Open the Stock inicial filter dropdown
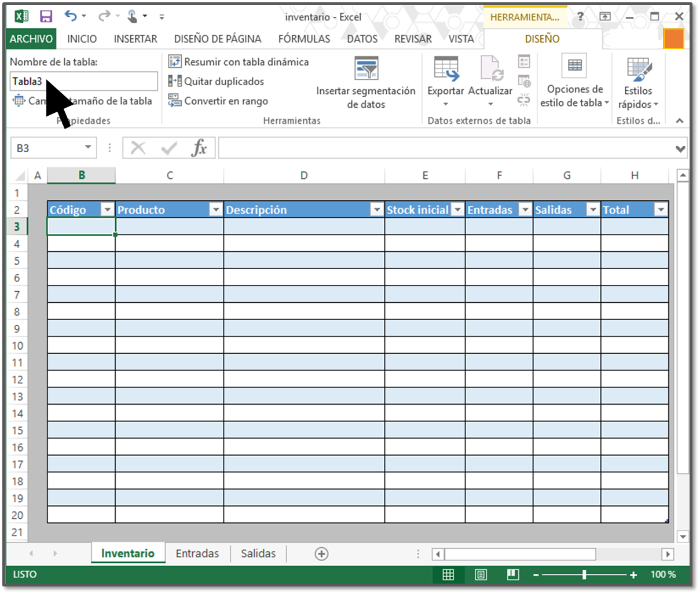 coord(457,210)
